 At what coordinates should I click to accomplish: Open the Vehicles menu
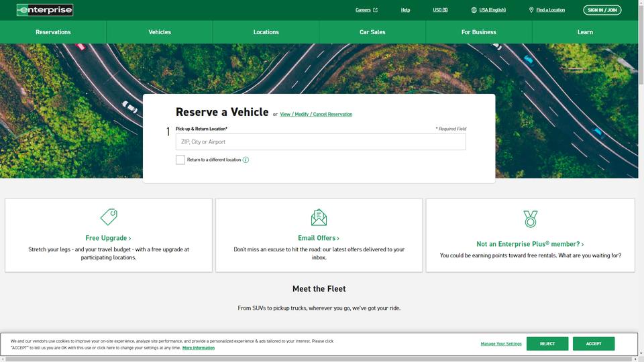coord(160,32)
